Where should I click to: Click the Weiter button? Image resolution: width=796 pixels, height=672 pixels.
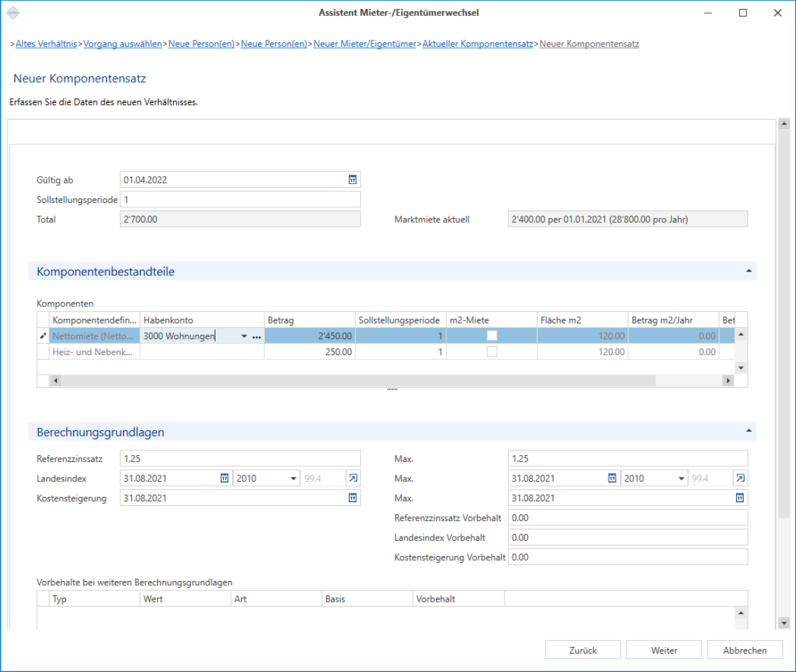point(663,650)
